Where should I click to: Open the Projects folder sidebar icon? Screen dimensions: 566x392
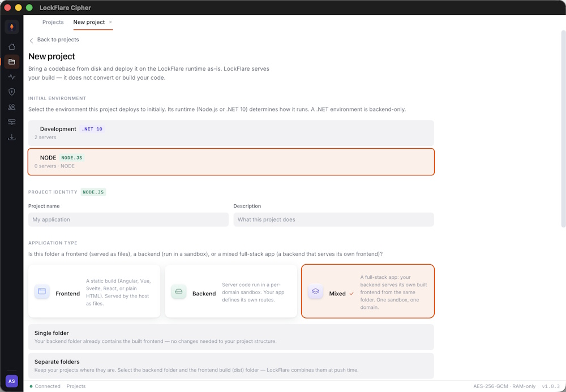click(x=11, y=62)
